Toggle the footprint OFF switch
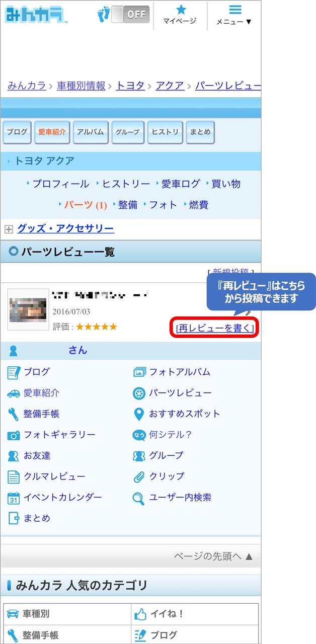Viewport: 316px width, 644px height. (130, 14)
